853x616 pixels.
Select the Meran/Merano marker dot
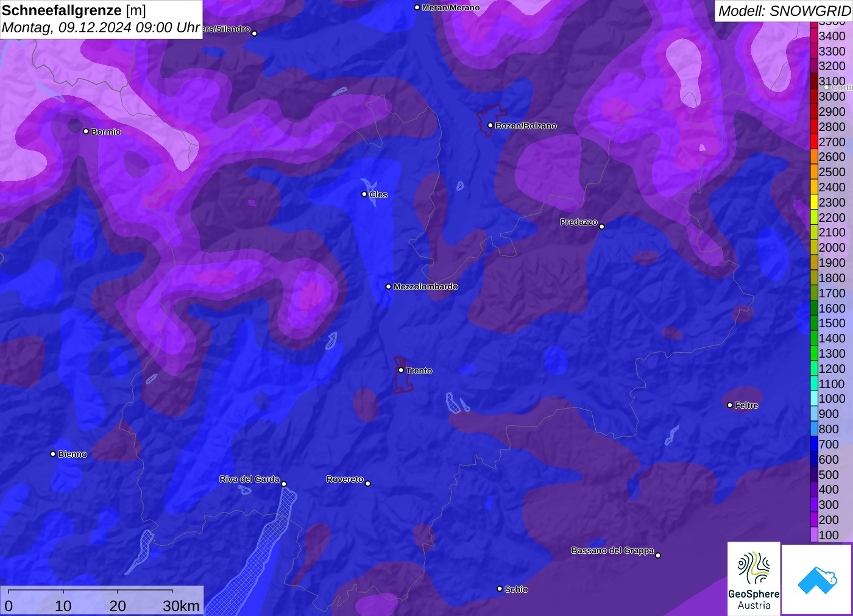(x=417, y=7)
